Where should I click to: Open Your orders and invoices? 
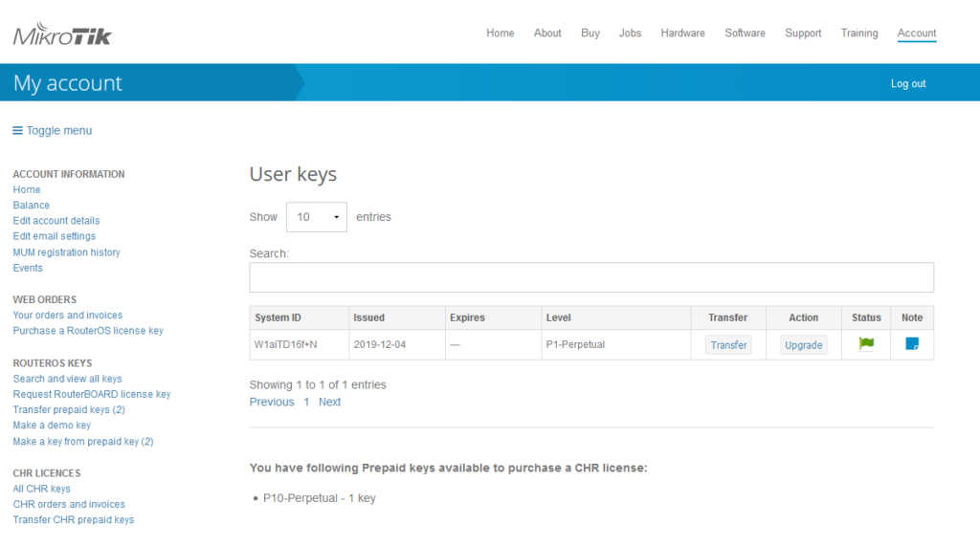(x=68, y=315)
